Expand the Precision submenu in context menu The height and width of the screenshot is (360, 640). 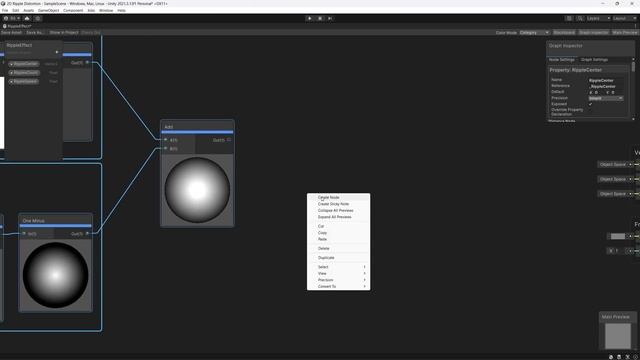pos(338,280)
